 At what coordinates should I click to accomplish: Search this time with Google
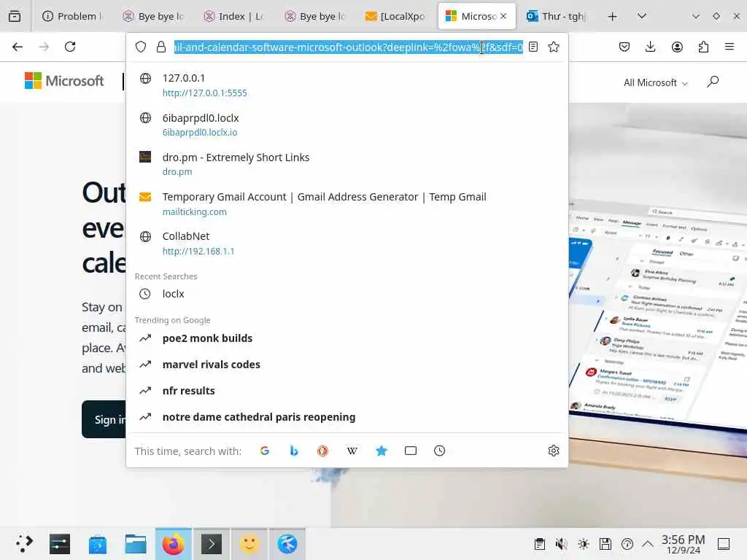tap(264, 451)
